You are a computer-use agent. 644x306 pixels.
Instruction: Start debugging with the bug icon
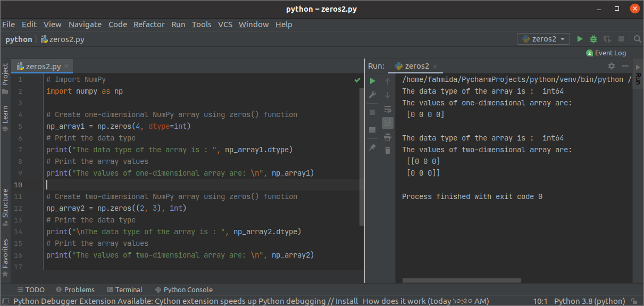pyautogui.click(x=593, y=39)
